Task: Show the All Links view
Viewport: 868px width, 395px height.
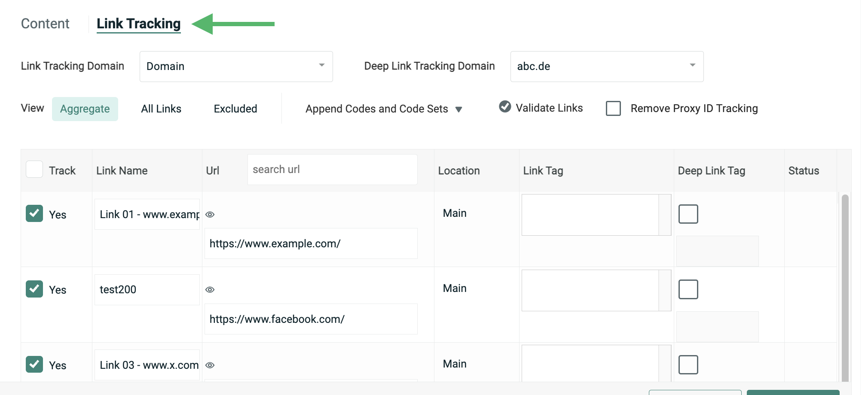Action: click(161, 109)
